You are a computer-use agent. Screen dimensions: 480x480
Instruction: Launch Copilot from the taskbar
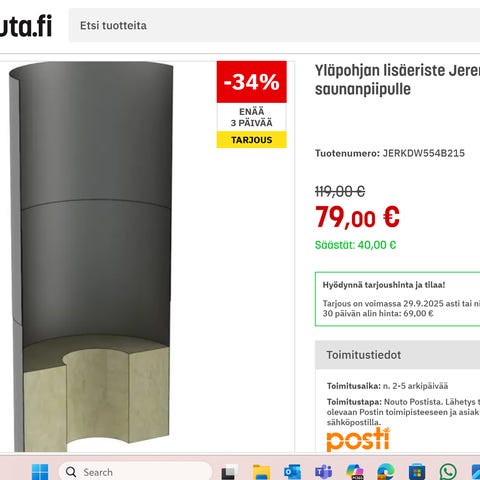coord(355,472)
